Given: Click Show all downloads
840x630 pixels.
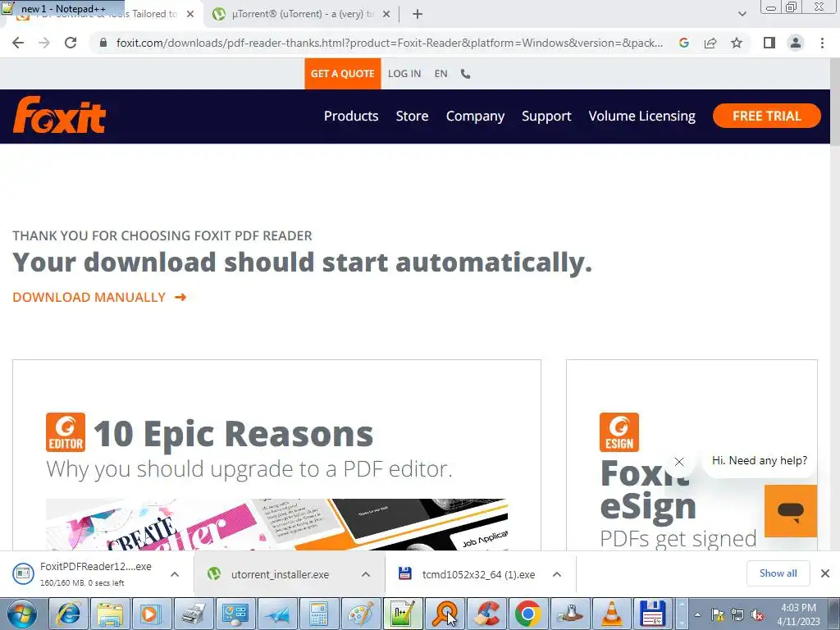Looking at the screenshot, I should [778, 573].
